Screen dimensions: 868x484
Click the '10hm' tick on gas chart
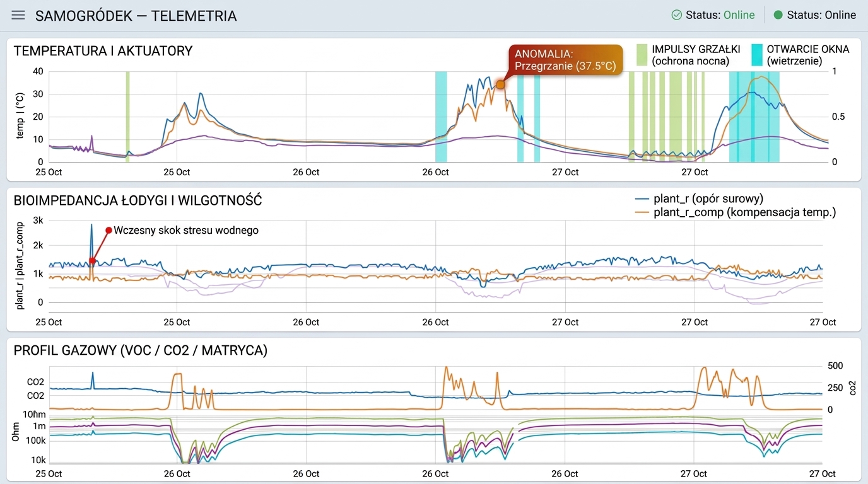(34, 415)
